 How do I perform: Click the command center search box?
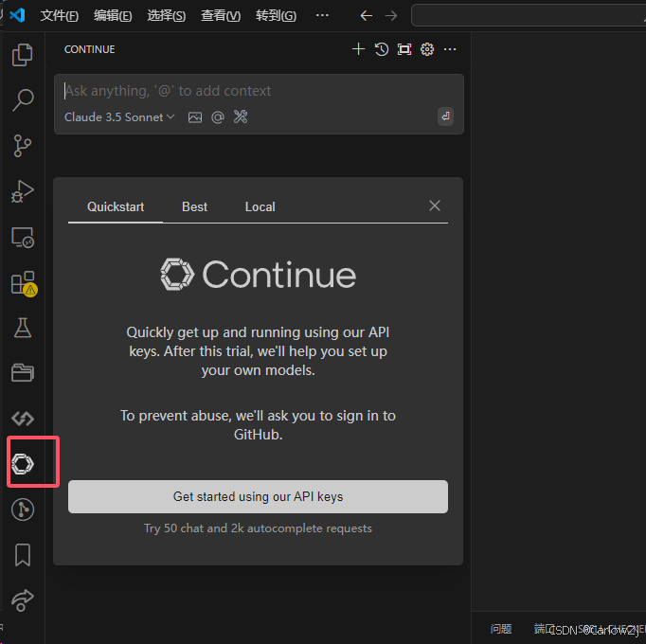tap(529, 16)
